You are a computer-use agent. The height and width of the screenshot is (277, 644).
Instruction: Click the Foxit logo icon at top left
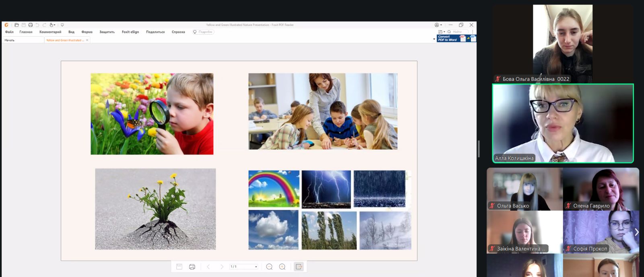(6, 25)
